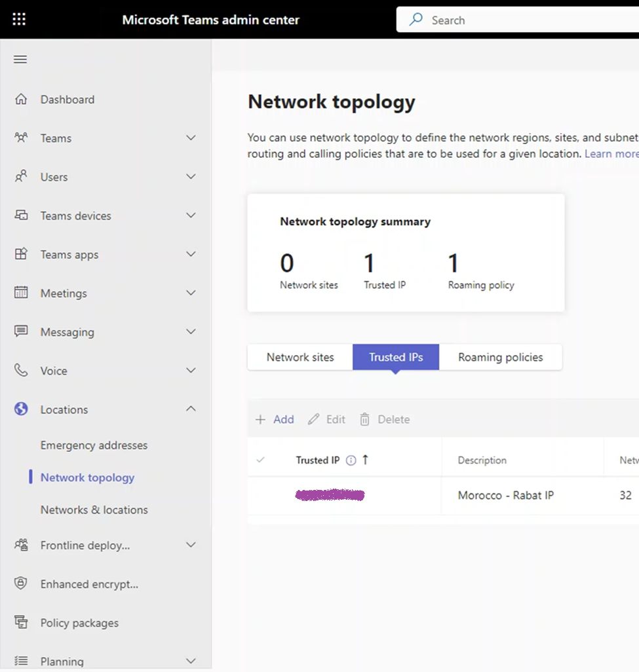Screen dimensions: 639x672
Task: Expand the Teams section chevron
Action: (x=191, y=138)
